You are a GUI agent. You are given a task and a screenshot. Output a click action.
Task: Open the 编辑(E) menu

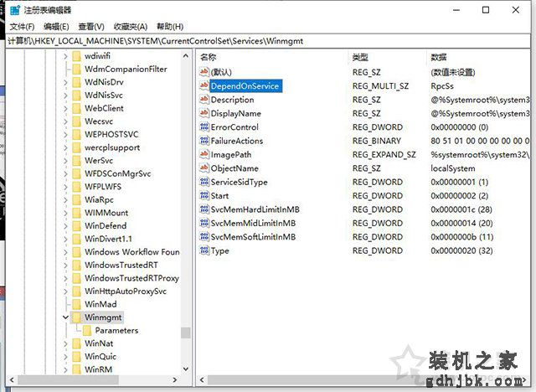click(56, 27)
